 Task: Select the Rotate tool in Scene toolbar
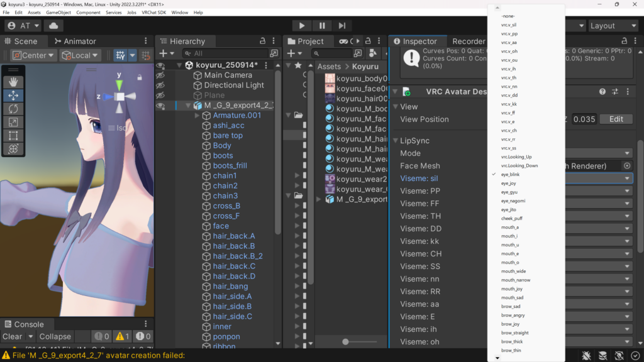[x=14, y=109]
